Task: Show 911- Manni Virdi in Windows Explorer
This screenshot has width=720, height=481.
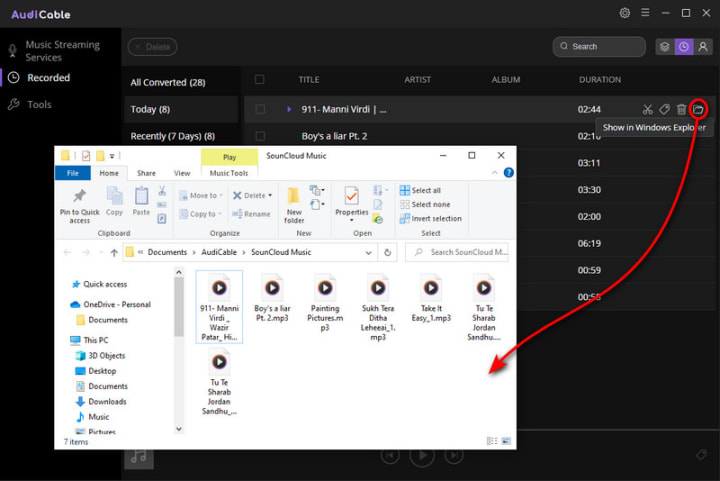Action: coord(698,109)
